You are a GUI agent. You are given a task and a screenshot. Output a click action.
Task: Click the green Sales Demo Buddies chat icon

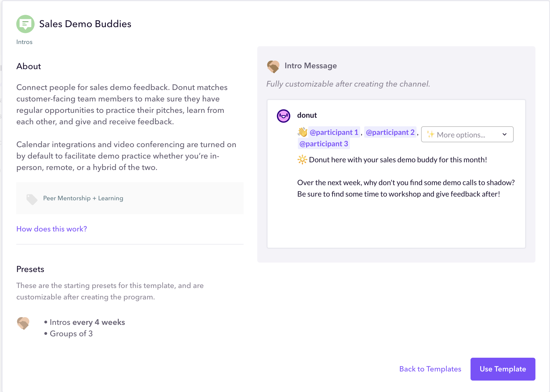coord(25,24)
